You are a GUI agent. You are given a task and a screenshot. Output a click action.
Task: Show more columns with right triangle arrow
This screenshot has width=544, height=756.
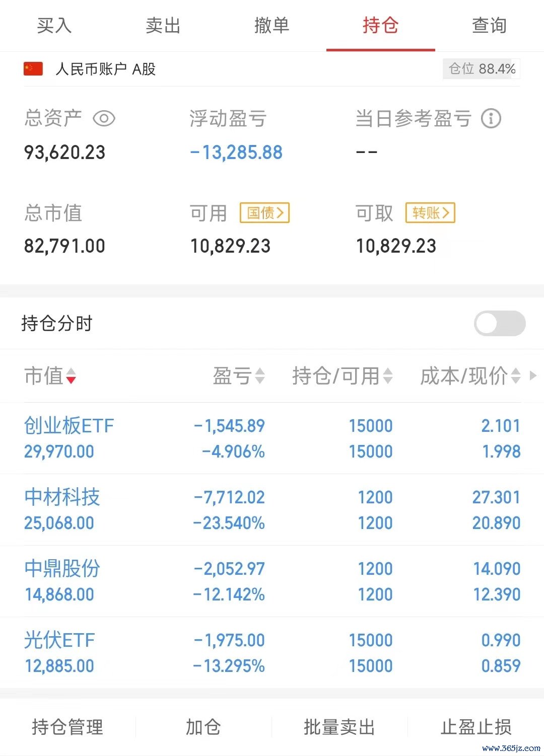coord(533,375)
